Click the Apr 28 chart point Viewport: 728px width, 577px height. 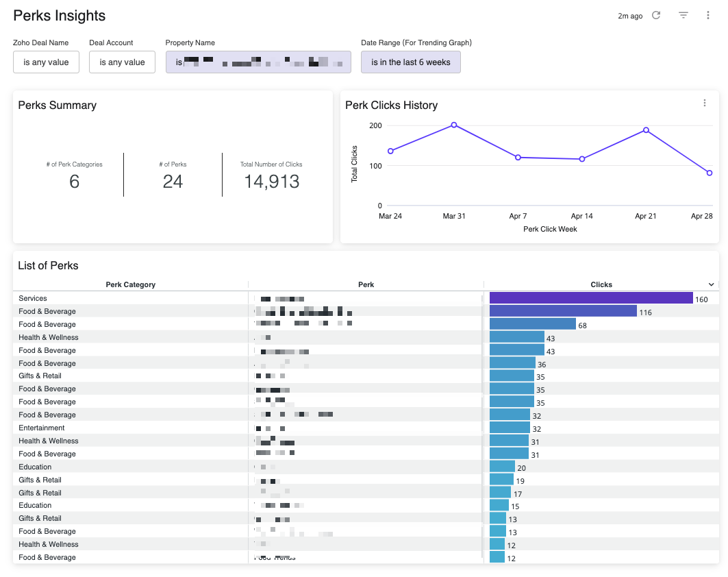710,173
